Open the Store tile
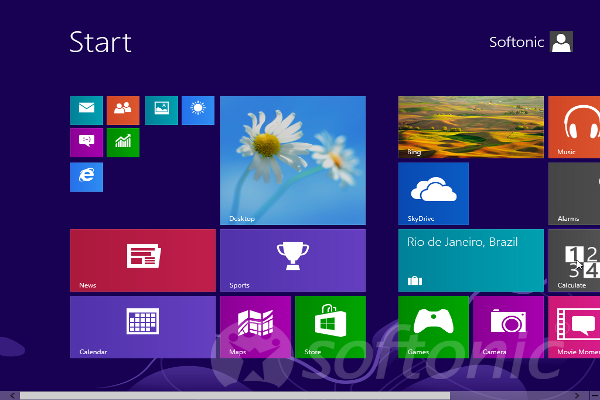This screenshot has height=400, width=600. [330, 327]
